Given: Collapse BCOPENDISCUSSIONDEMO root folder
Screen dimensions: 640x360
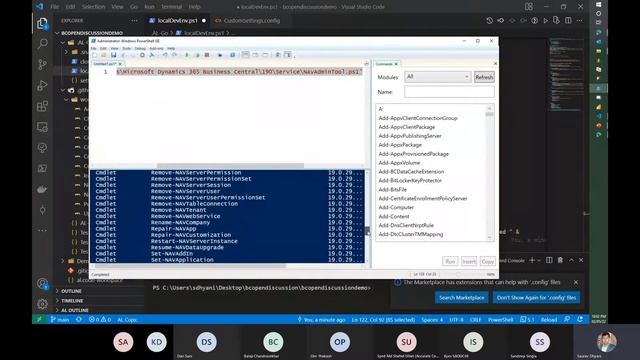Looking at the screenshot, I should 91,33.
